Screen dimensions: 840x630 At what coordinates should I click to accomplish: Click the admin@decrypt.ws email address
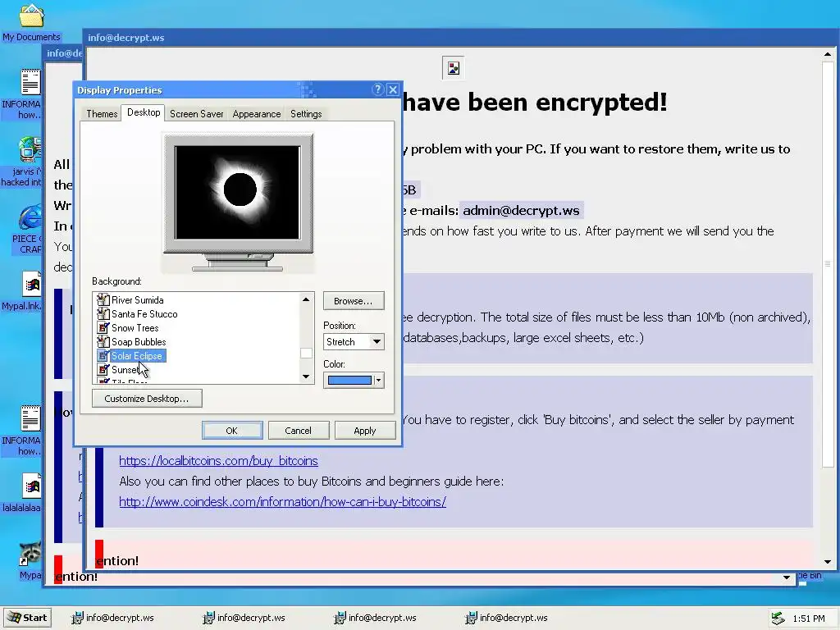521,211
